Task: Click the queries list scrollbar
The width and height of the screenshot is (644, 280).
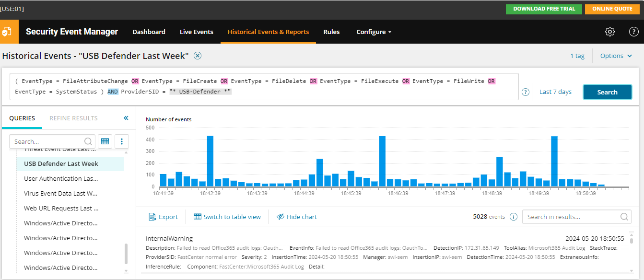Action: 127,254
